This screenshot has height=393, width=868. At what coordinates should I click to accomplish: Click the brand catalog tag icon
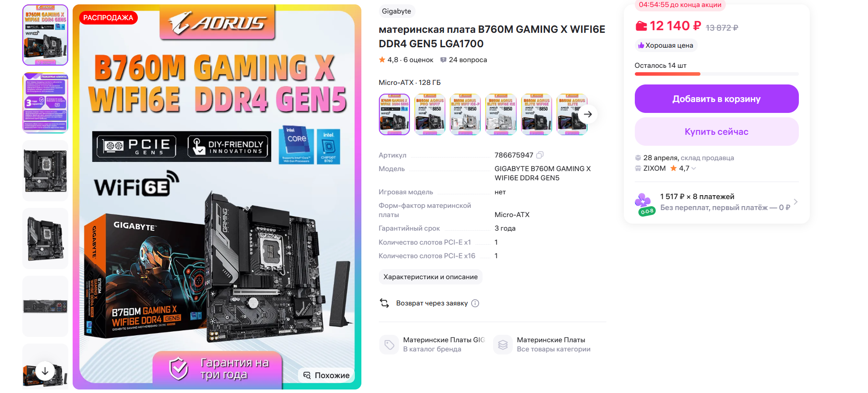[389, 345]
